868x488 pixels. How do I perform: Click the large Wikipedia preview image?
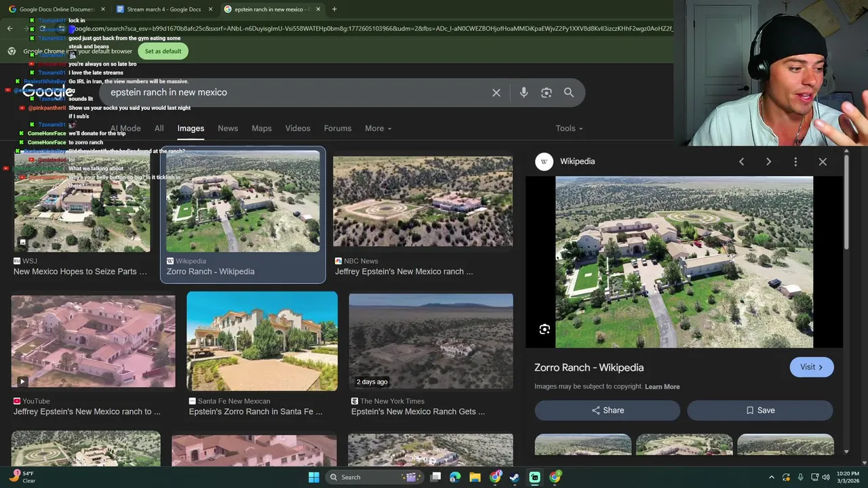coord(684,262)
